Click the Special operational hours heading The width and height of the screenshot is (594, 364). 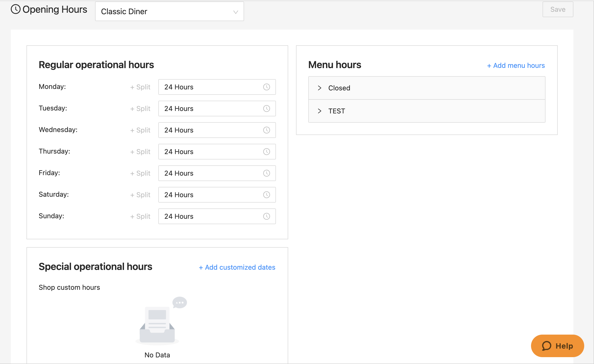click(x=95, y=267)
